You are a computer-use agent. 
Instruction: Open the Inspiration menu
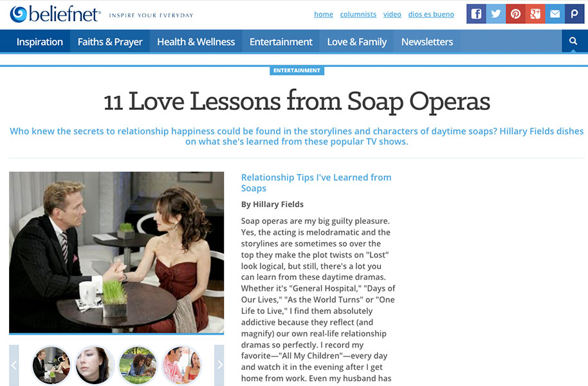click(40, 42)
